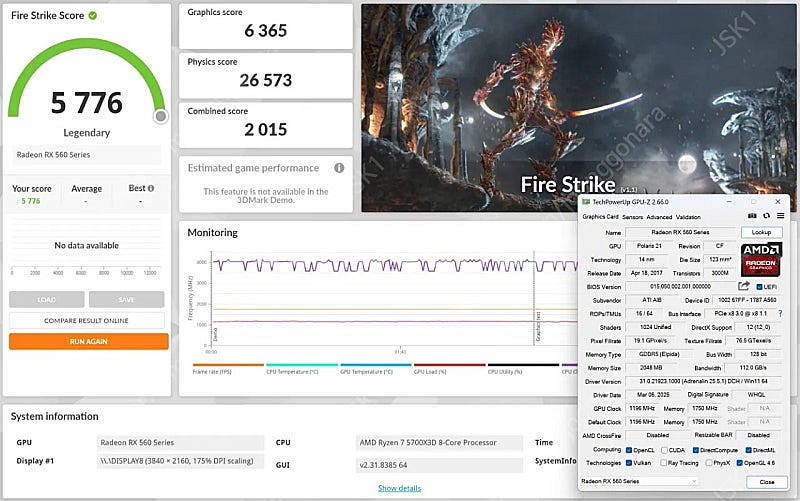
Task: Click the System information GPU value field
Action: tap(181, 442)
